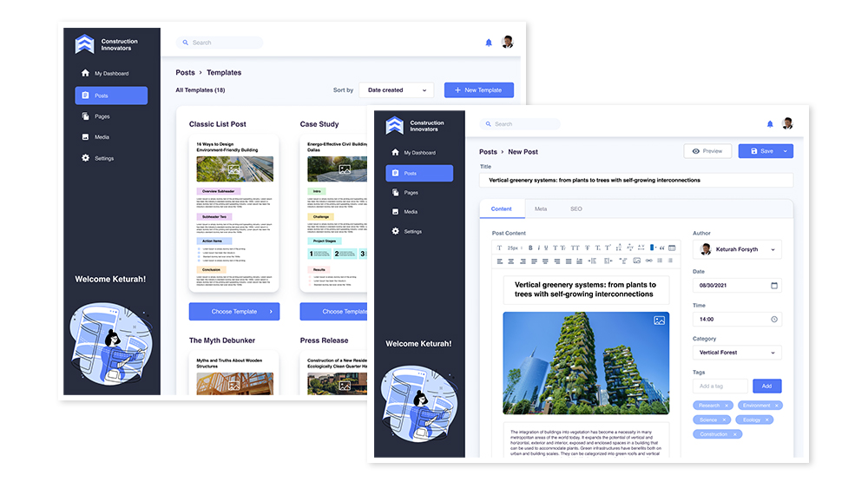868x489 pixels.
Task: Remove the Ecology tag
Action: [765, 420]
